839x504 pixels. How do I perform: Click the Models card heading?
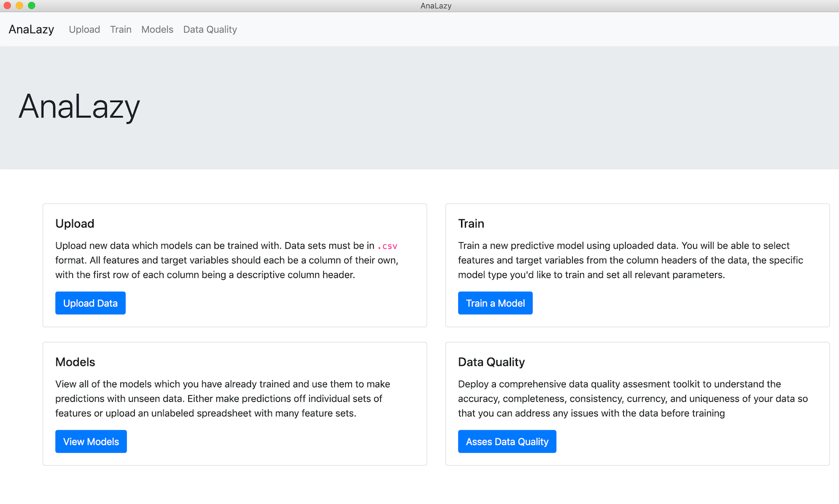(x=75, y=362)
